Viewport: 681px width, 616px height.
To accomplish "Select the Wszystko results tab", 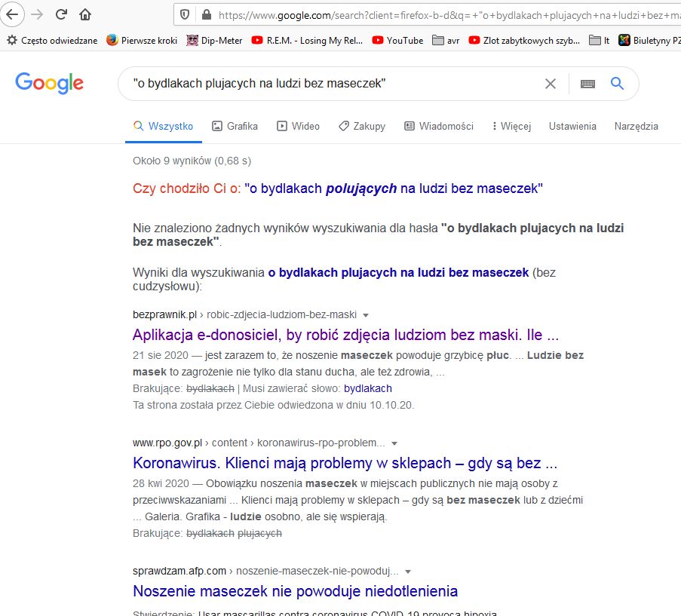I will pyautogui.click(x=164, y=127).
